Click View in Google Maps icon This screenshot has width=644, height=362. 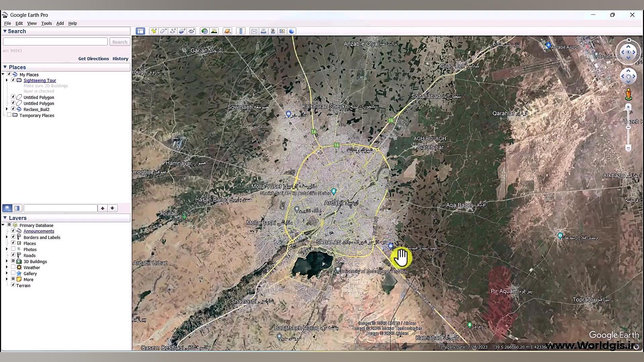click(x=282, y=31)
